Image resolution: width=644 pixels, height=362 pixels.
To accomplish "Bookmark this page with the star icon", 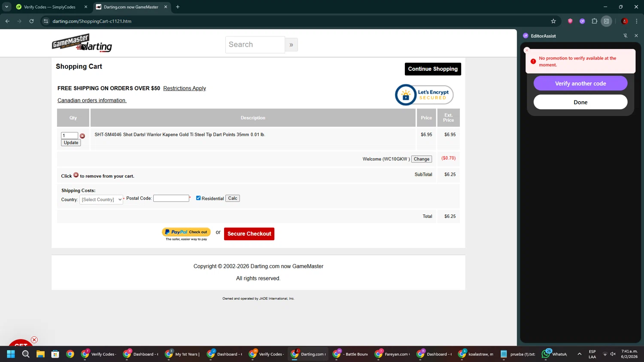I will pos(553,21).
